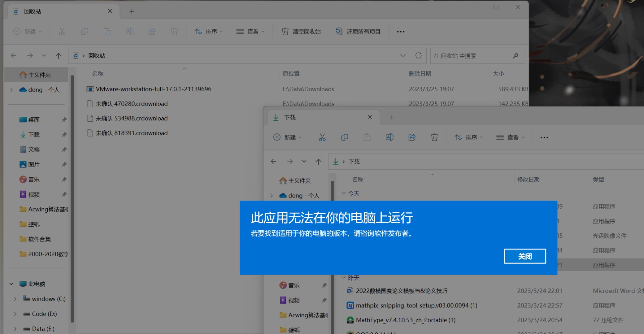Open more options (…) in 下载 window toolbar
This screenshot has width=644, height=334.
(544, 137)
